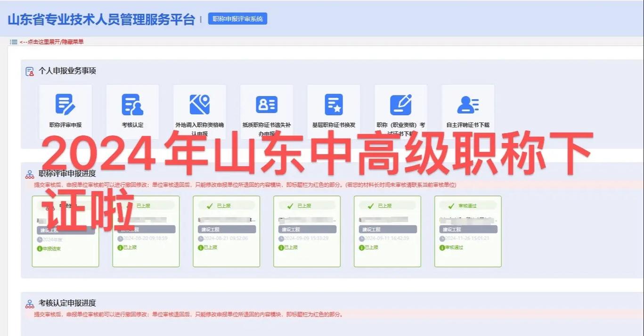Click the 职称评审申报进度 section icon
This screenshot has height=336, width=644.
point(29,174)
